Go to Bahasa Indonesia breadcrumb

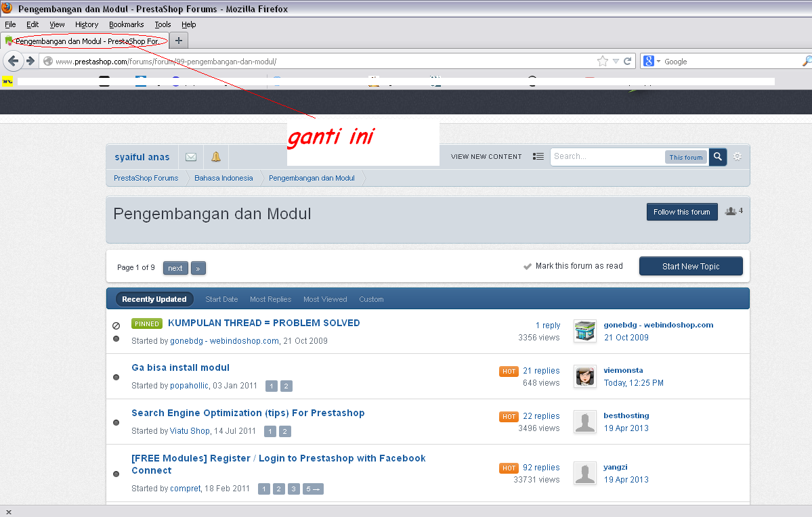point(223,178)
